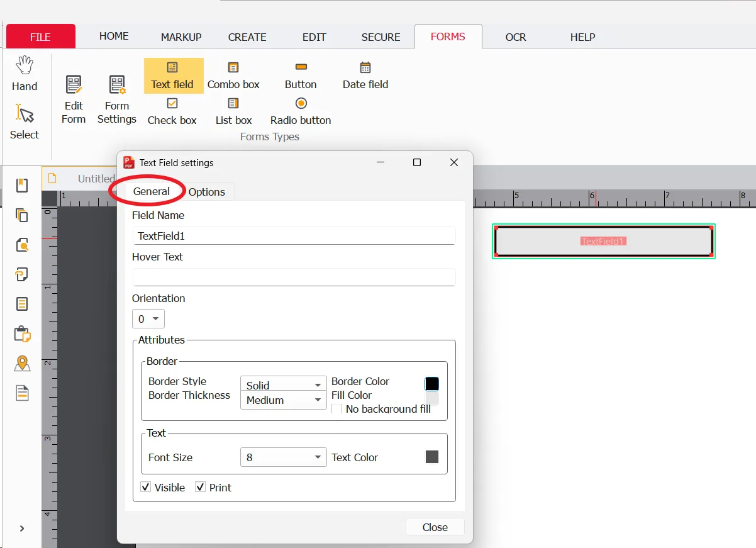Image resolution: width=756 pixels, height=548 pixels.
Task: Insert a List box field
Action: 233,111
